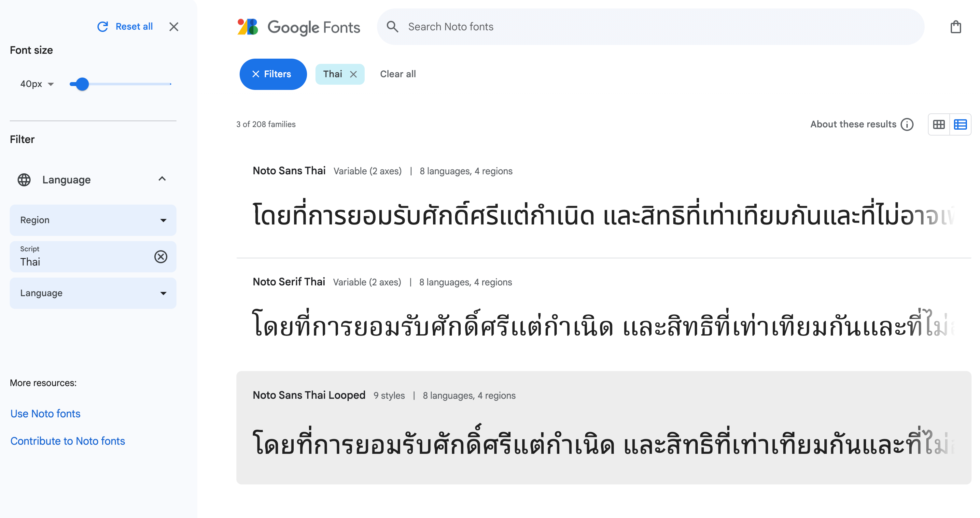Click the Use Noto fonts link
Image resolution: width=980 pixels, height=518 pixels.
[x=45, y=413]
